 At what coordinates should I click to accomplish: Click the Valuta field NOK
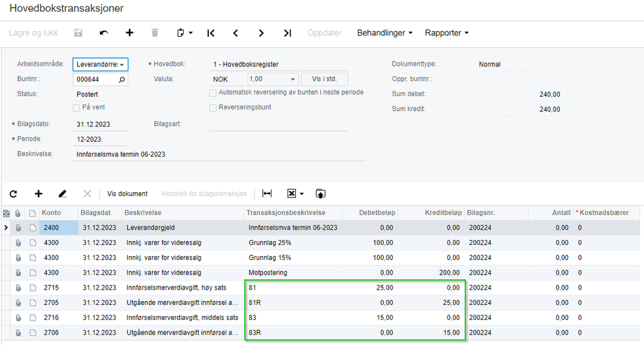tap(228, 79)
